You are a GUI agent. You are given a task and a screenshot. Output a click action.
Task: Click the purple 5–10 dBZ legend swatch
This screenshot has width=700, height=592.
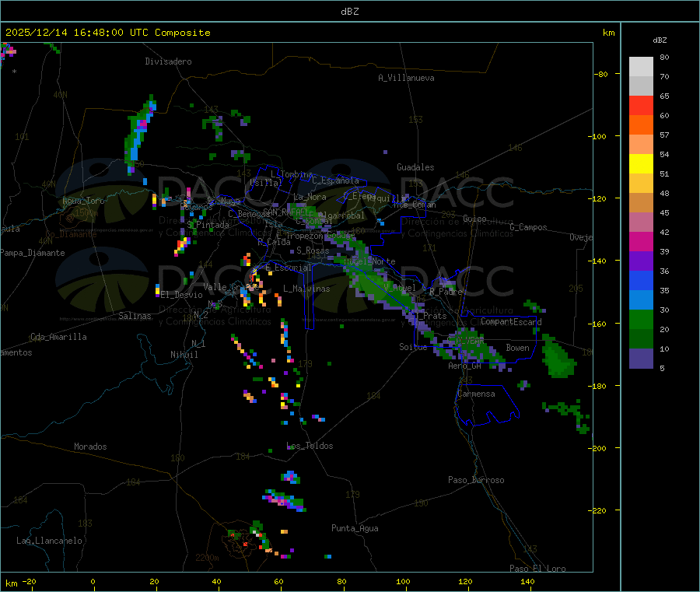click(641, 359)
